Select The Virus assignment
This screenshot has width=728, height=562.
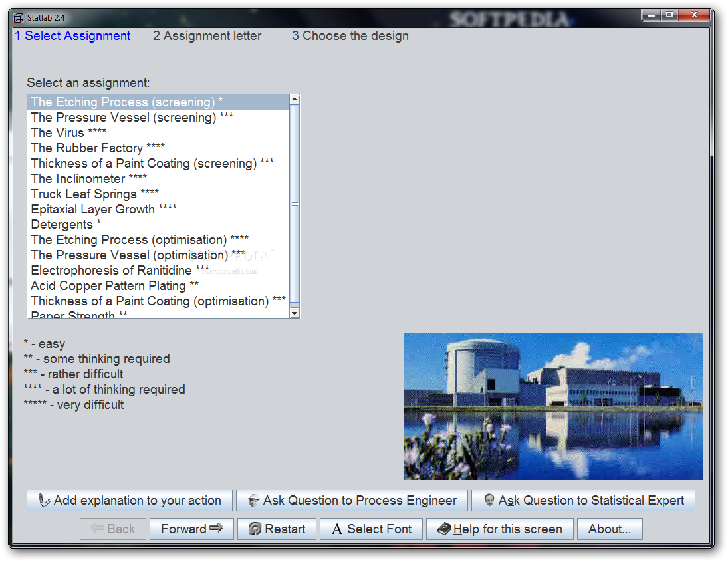tap(158, 133)
